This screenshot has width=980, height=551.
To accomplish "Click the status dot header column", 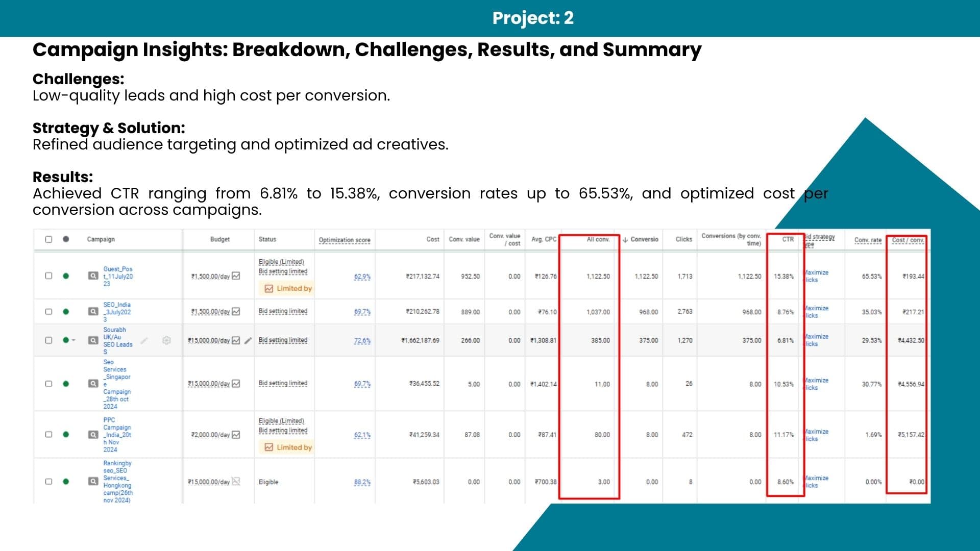I will [66, 239].
